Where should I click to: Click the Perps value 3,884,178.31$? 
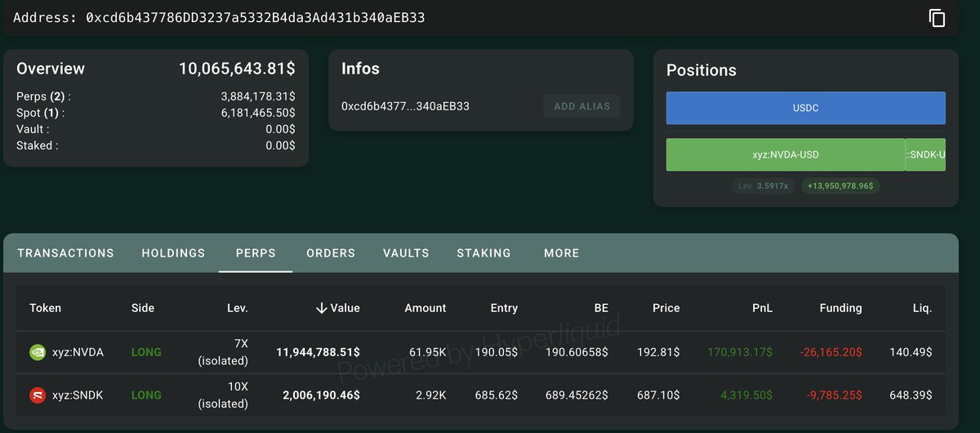[x=258, y=96]
